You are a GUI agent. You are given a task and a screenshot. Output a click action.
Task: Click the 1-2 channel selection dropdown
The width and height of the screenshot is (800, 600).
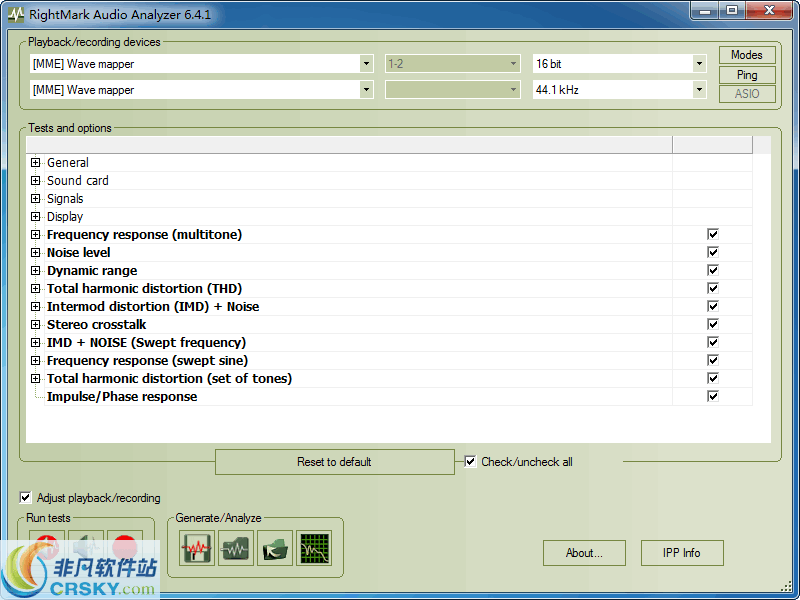click(x=453, y=64)
